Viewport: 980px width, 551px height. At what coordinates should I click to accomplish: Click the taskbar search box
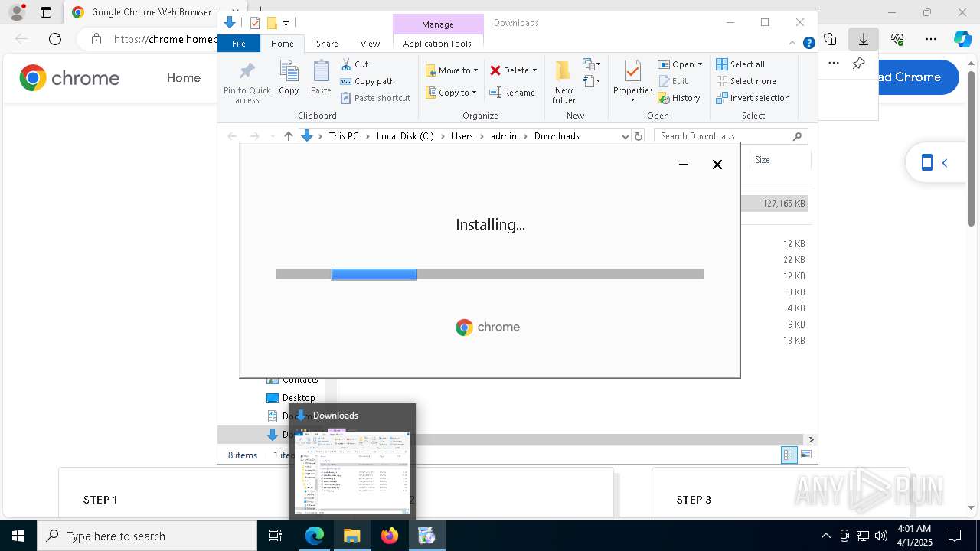point(147,536)
